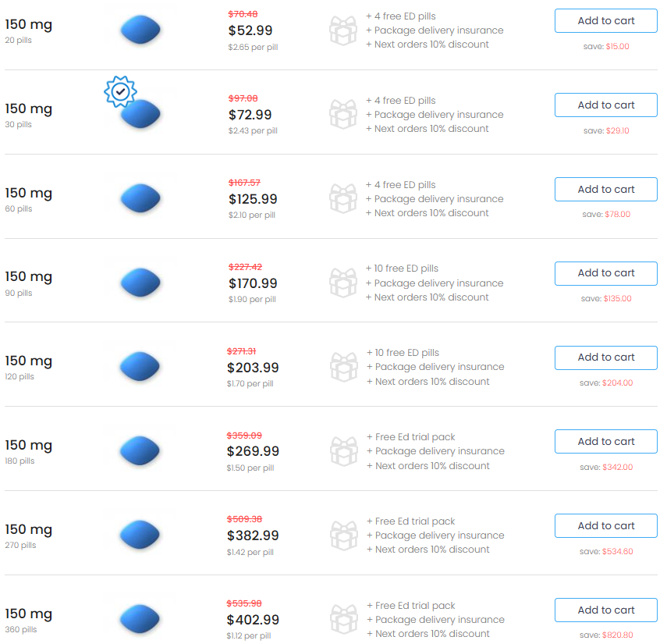Screen dimensions: 667x644
Task: Click the pill image in the 120 pills row
Action: (x=140, y=367)
